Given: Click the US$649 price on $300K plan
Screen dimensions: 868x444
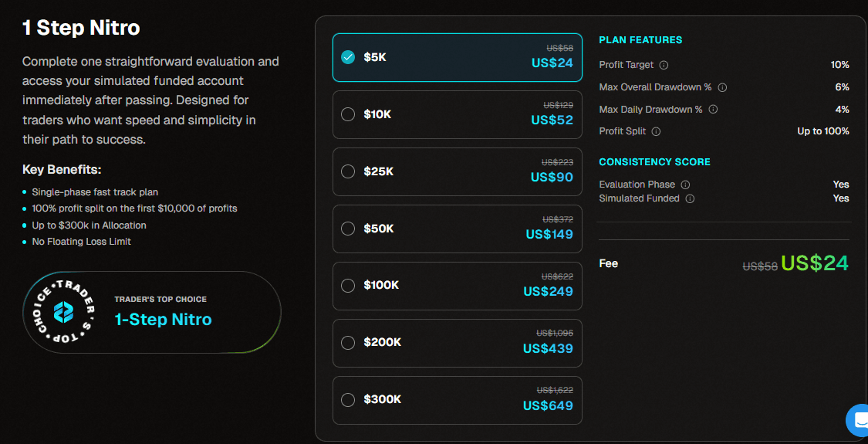Looking at the screenshot, I should (x=548, y=406).
